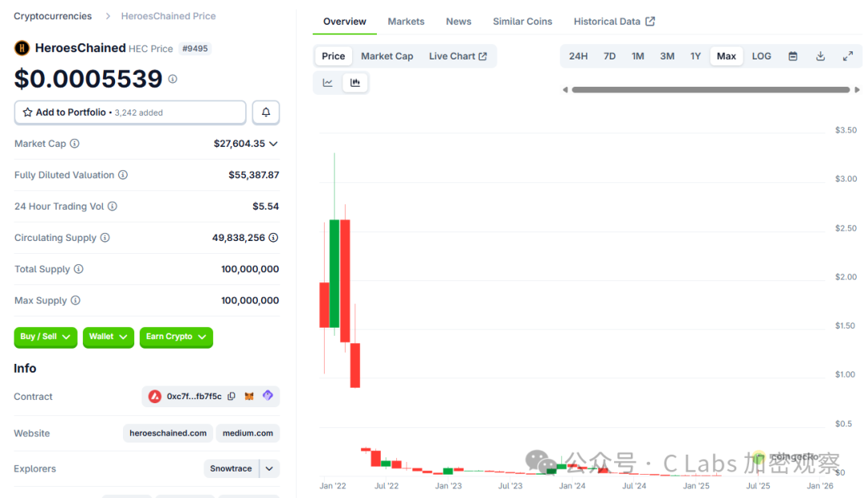Select the $27,604.35 market cap value
868x498 pixels.
240,144
